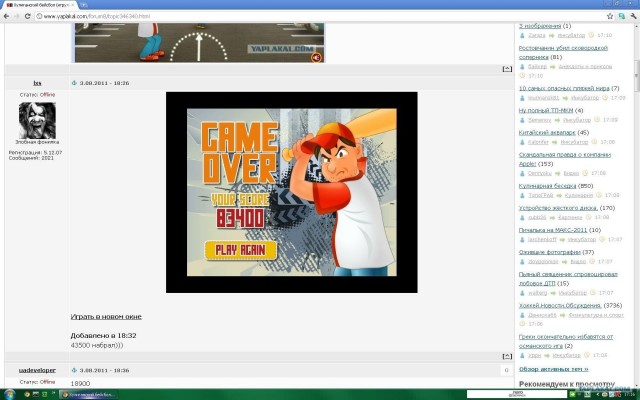Open section 'Анекдоты и приколы' under the Ростовчанин topic
The image size is (640, 400).
click(x=585, y=66)
